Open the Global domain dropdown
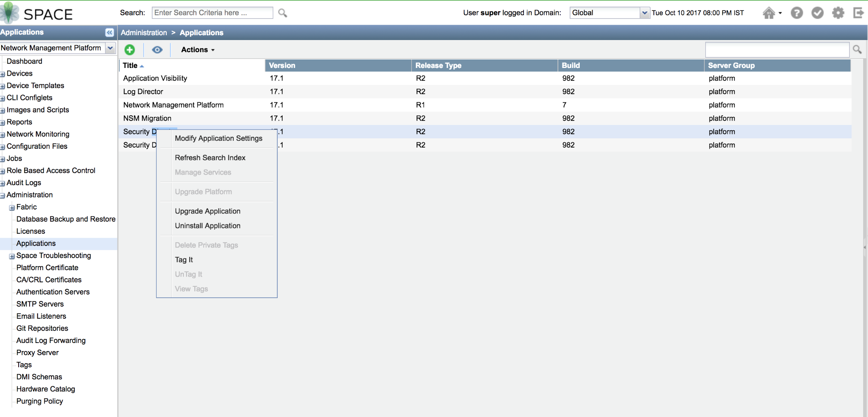 [644, 13]
